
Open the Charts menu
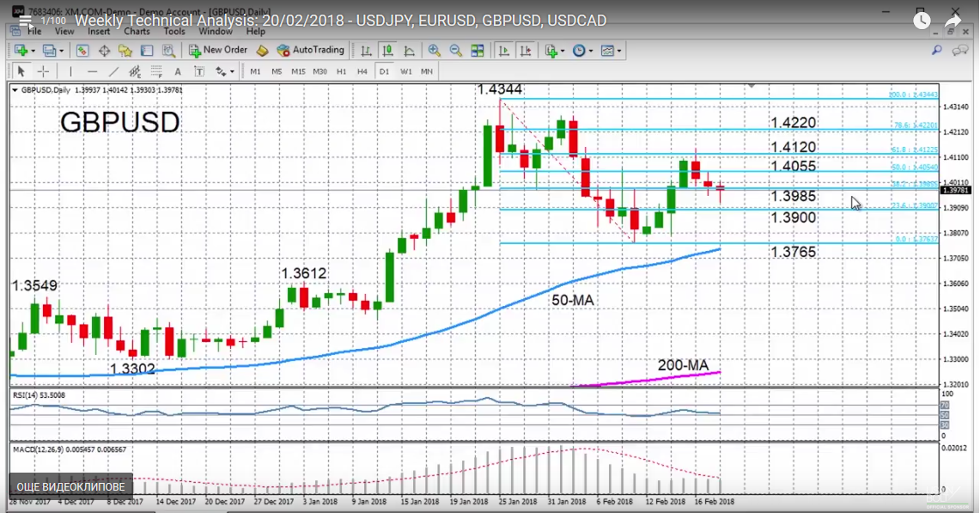(136, 32)
